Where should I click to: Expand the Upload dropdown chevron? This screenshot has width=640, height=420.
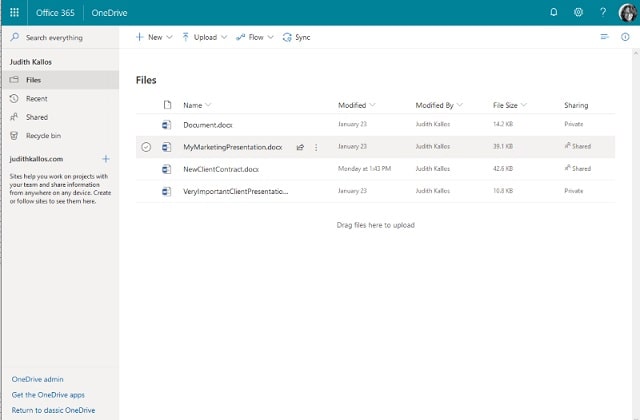224,37
